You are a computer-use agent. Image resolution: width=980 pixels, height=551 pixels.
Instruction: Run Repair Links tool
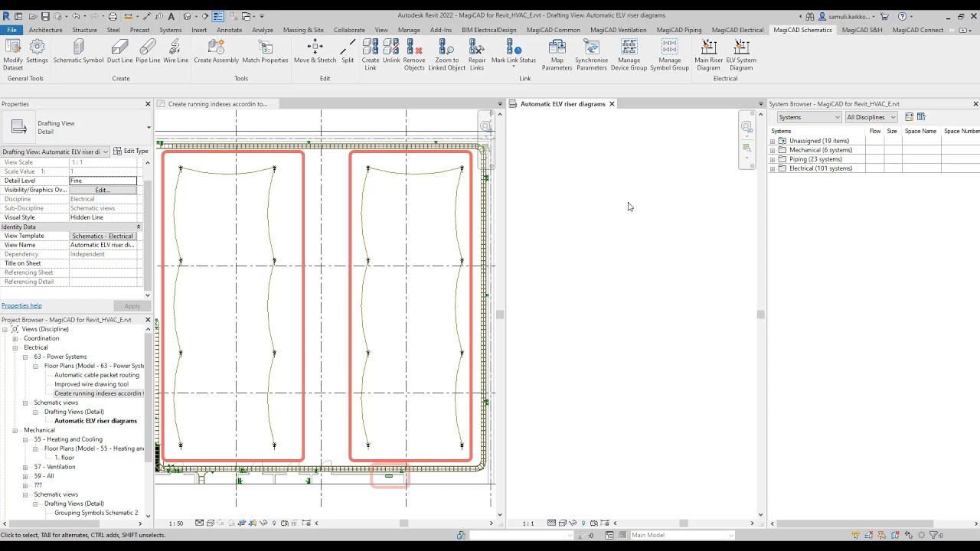tap(477, 55)
